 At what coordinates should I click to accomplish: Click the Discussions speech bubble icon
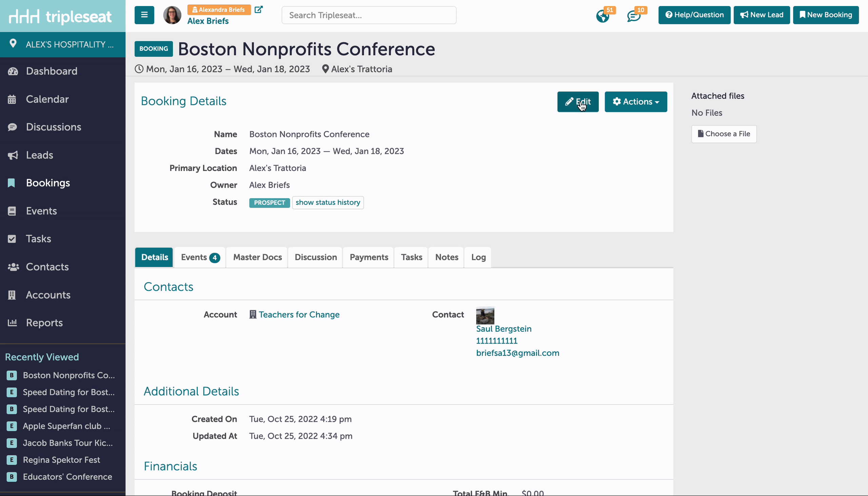coord(12,127)
